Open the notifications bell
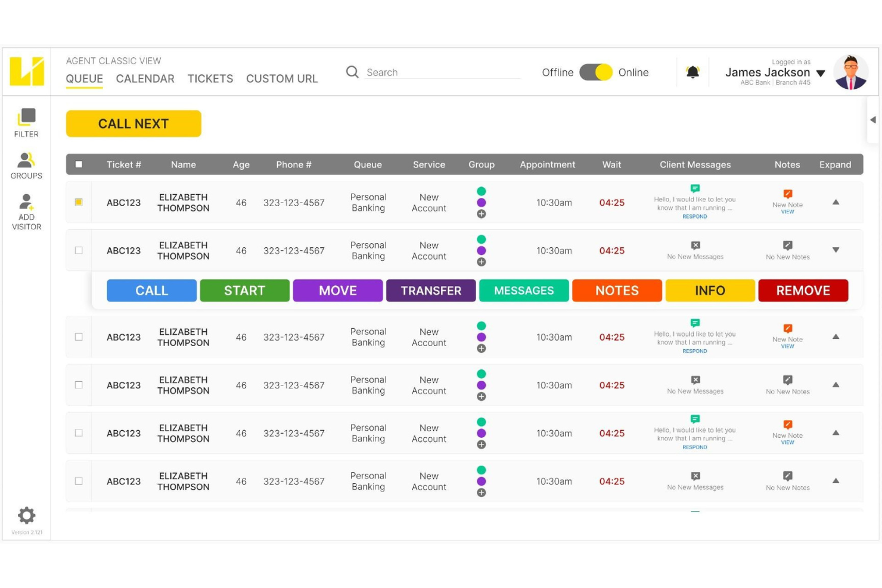Screen dimensions: 882x588 tap(692, 71)
